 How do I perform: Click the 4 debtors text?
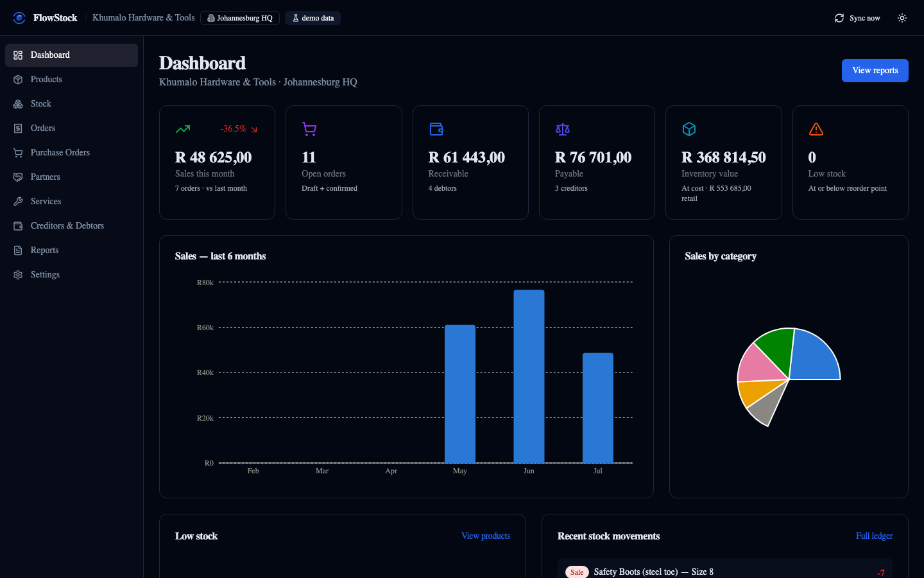point(443,189)
